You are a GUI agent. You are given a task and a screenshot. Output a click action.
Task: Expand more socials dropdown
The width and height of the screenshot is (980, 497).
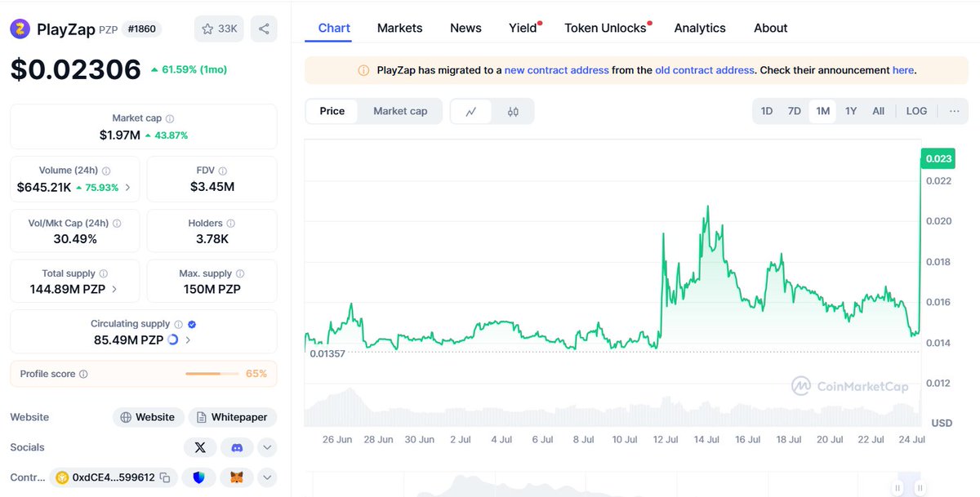tap(267, 447)
